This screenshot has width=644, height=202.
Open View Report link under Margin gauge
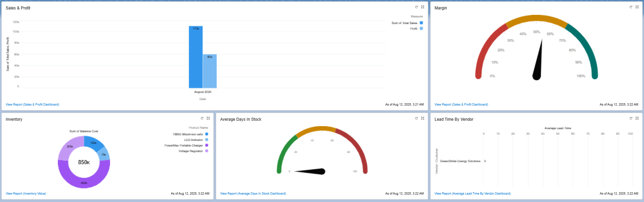coord(461,105)
